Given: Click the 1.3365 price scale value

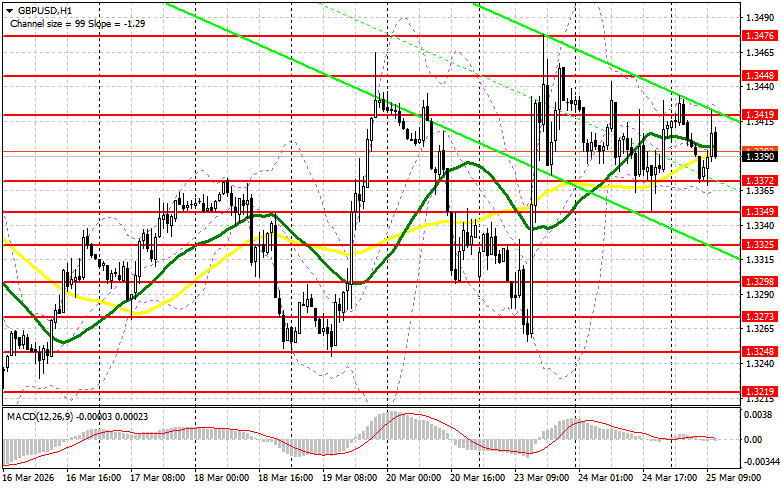Looking at the screenshot, I should point(760,191).
